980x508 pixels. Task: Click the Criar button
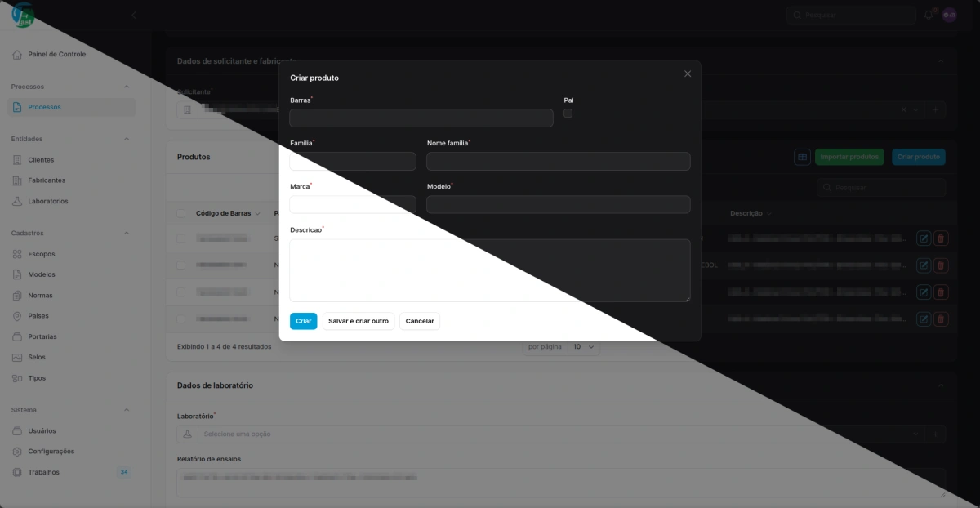(x=303, y=321)
